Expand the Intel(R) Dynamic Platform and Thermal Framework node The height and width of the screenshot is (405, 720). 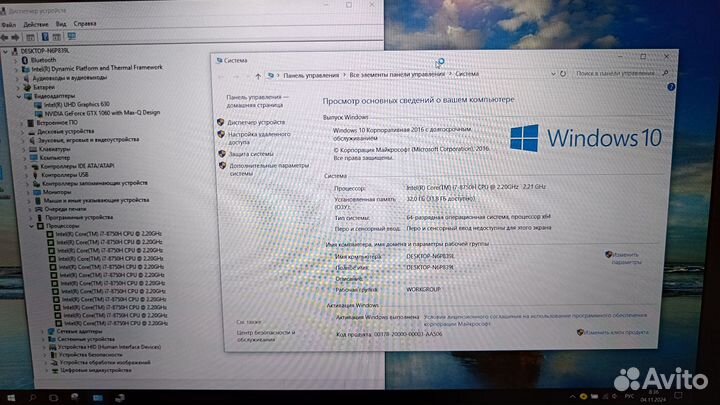coord(17,69)
